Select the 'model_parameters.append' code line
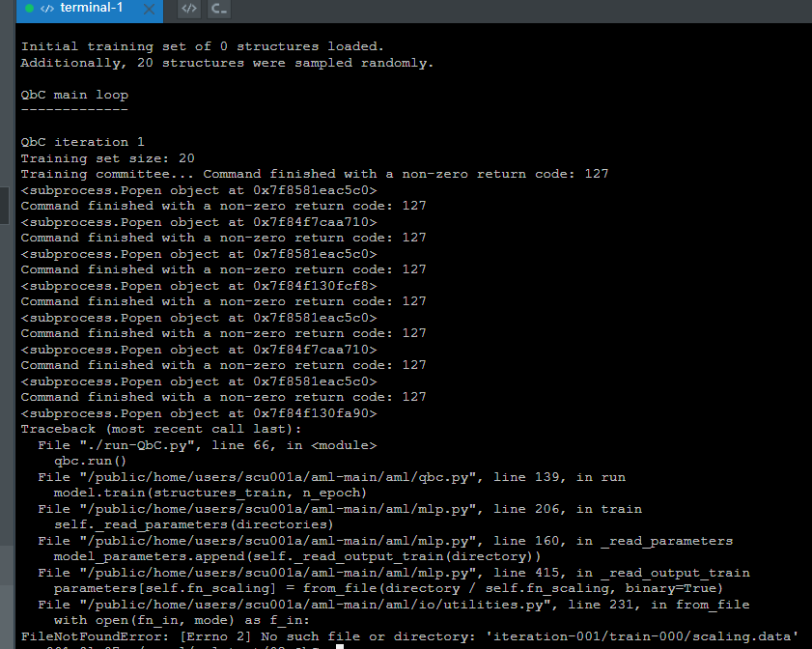The width and height of the screenshot is (812, 649). click(297, 556)
